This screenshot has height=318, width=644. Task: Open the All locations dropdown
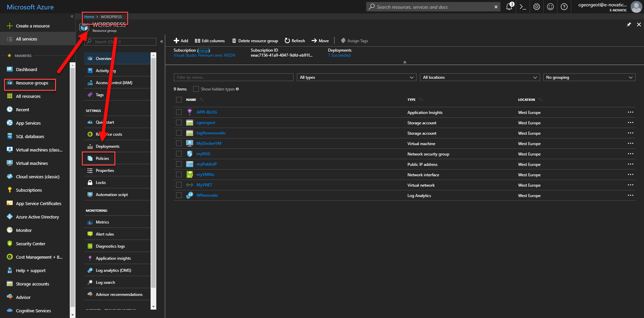480,77
